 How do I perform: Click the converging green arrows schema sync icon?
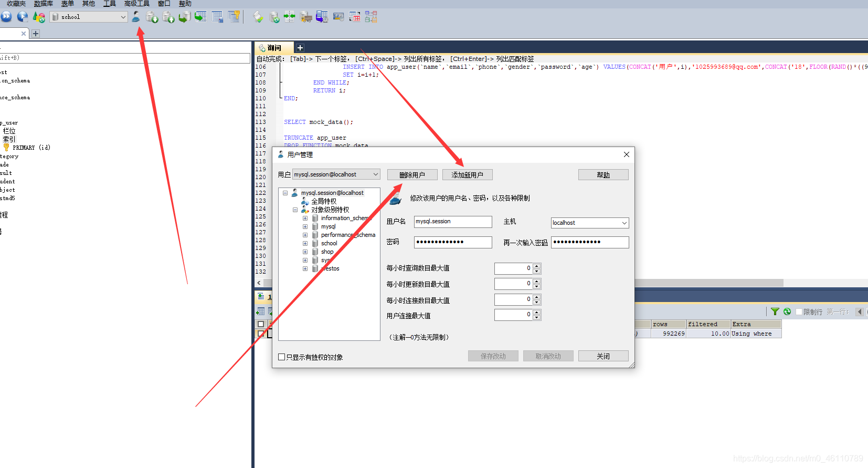[290, 17]
